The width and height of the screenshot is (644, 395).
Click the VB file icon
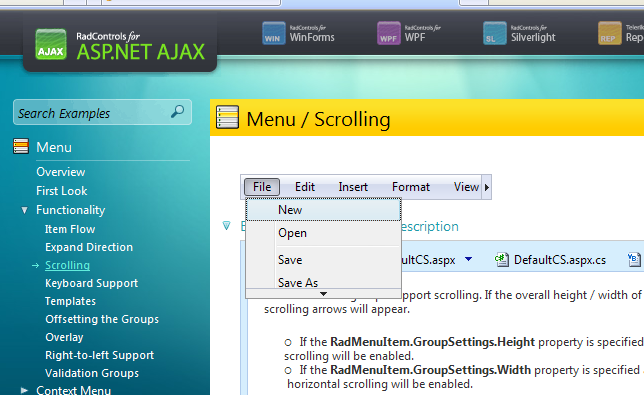pyautogui.click(x=634, y=260)
